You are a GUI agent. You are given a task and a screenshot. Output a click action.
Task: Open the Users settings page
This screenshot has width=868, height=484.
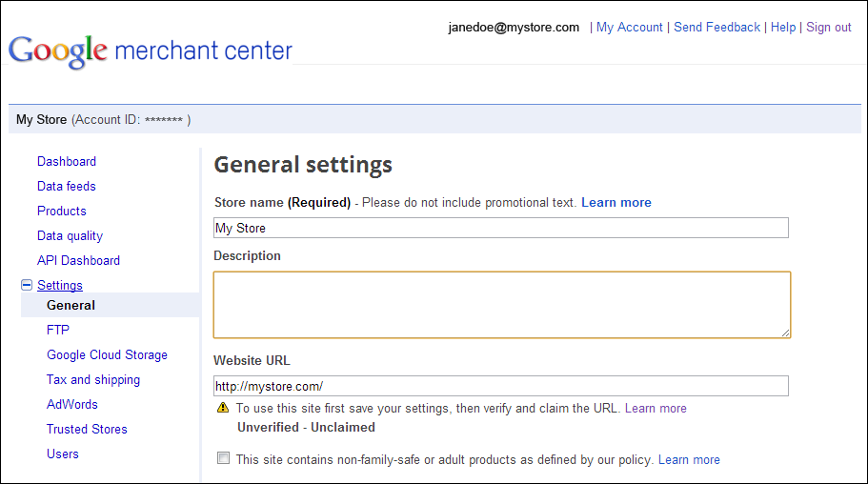[x=63, y=454]
